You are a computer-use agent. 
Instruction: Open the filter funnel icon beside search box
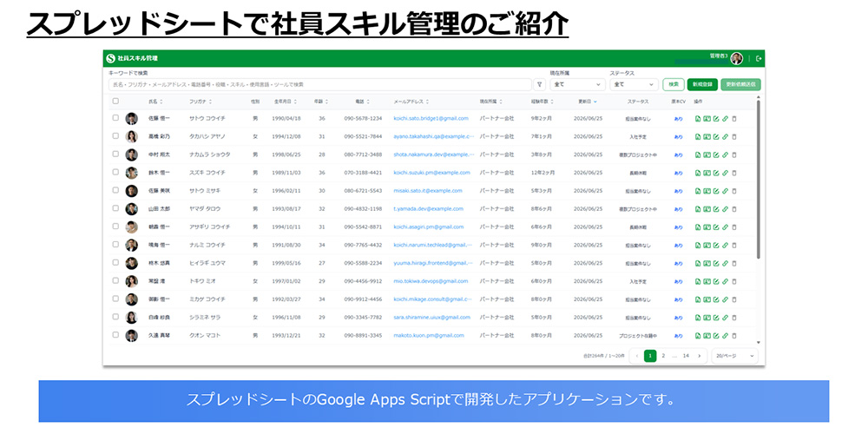click(540, 84)
